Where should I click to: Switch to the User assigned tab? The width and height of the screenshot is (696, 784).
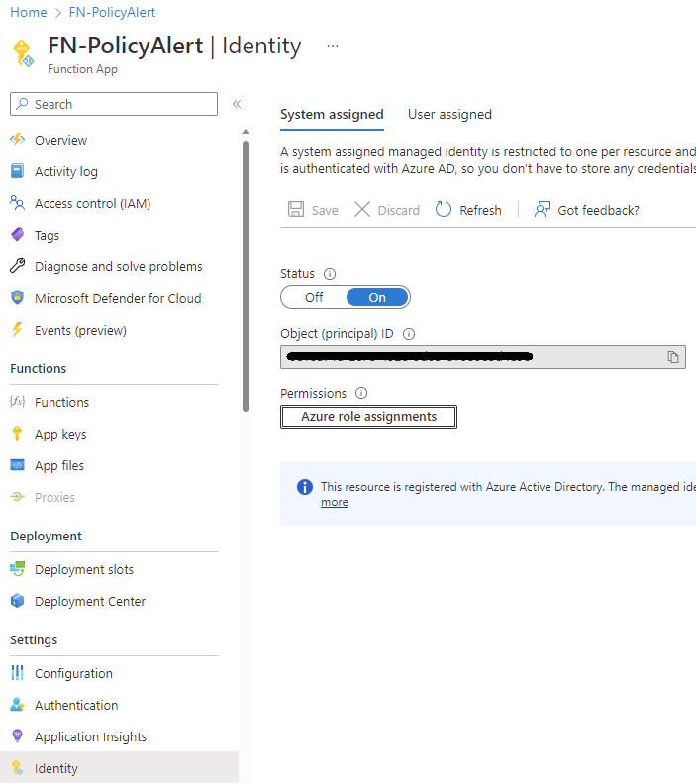click(450, 115)
